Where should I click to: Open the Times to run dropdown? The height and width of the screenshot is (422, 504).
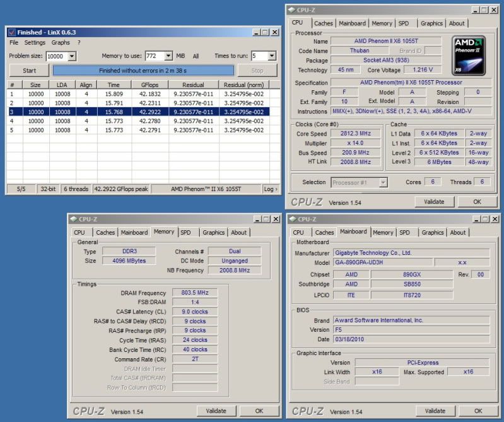pyautogui.click(x=271, y=56)
